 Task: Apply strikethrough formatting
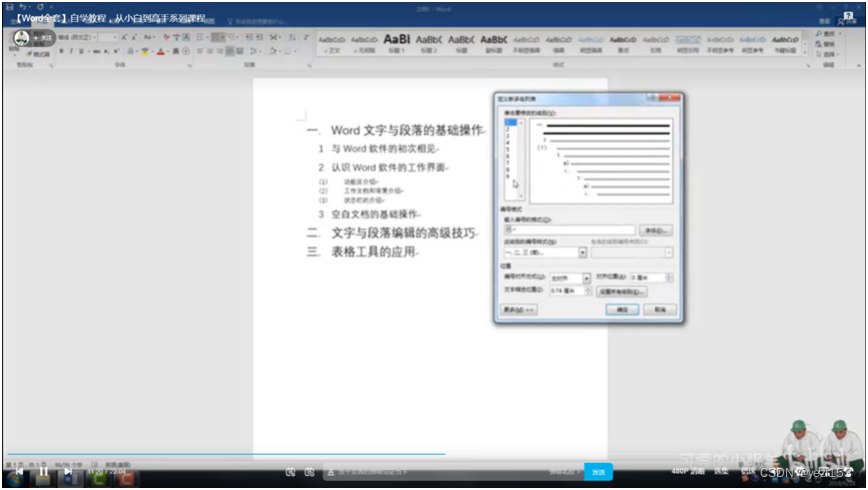[x=96, y=51]
